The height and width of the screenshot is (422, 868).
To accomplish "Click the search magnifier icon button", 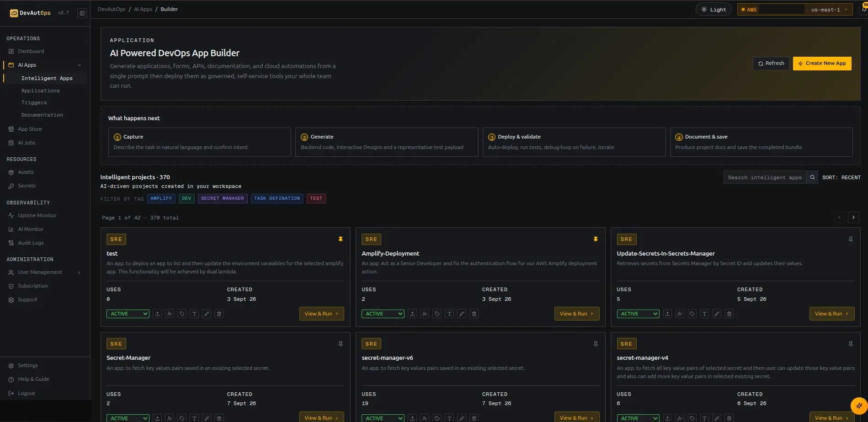I will click(812, 177).
